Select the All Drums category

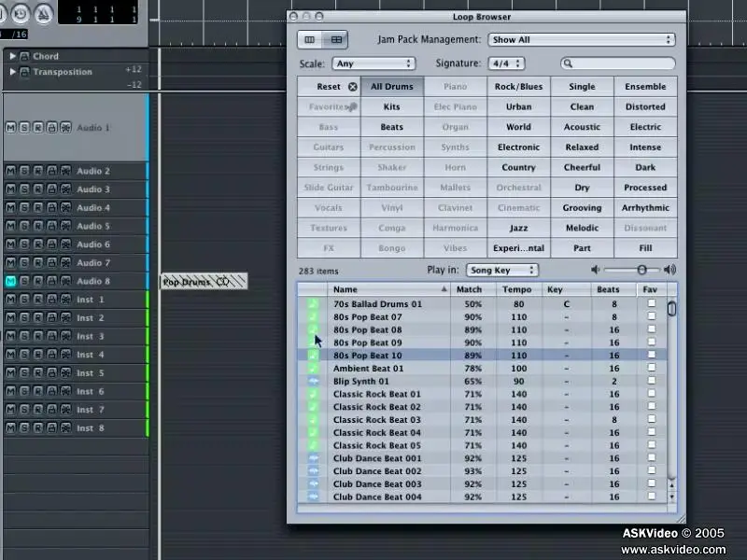click(392, 87)
